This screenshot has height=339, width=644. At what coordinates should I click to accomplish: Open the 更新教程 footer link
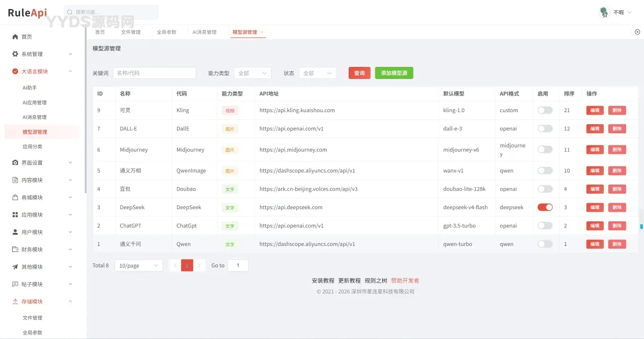coord(349,281)
